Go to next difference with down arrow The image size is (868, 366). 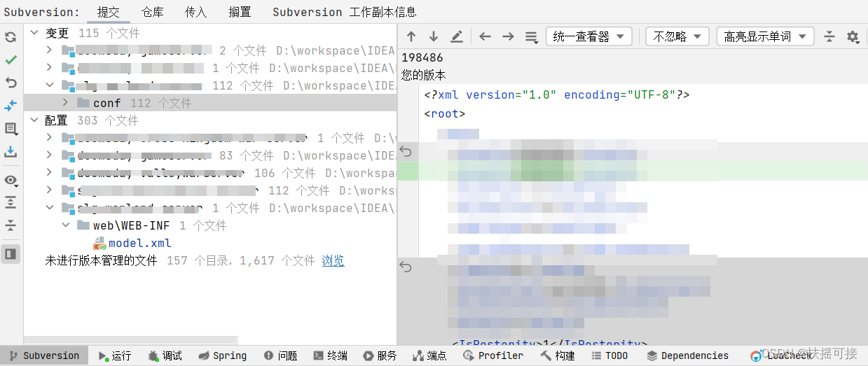[x=434, y=36]
